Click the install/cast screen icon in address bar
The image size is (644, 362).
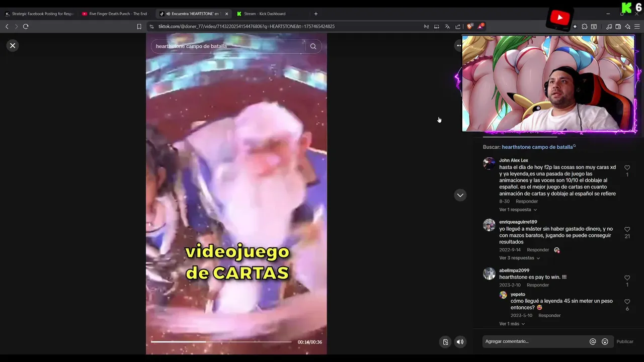pyautogui.click(x=437, y=26)
